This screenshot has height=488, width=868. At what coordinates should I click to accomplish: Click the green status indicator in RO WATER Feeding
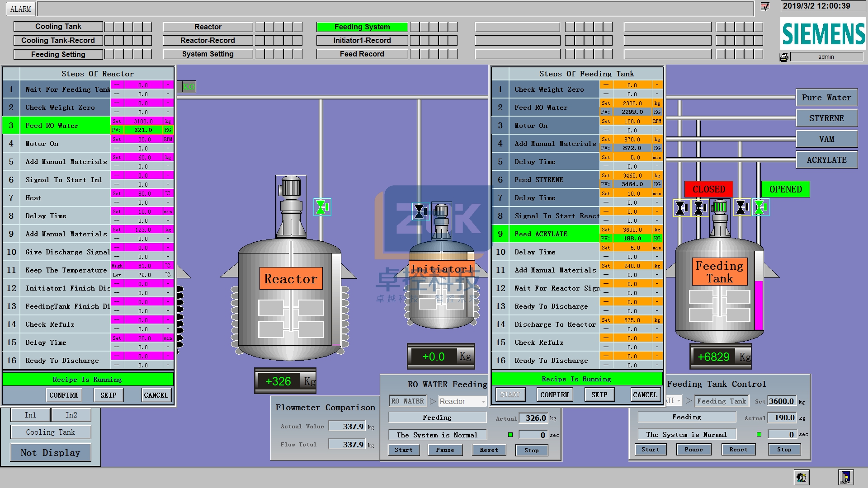[510, 435]
